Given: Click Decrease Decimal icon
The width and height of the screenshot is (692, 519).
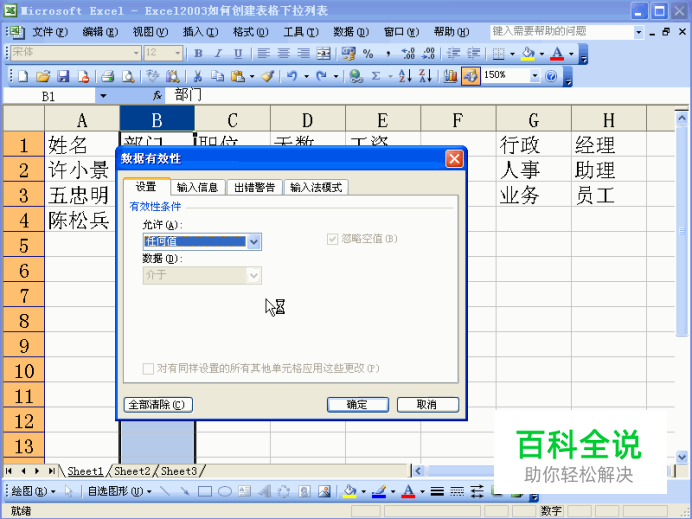Looking at the screenshot, I should (x=428, y=53).
